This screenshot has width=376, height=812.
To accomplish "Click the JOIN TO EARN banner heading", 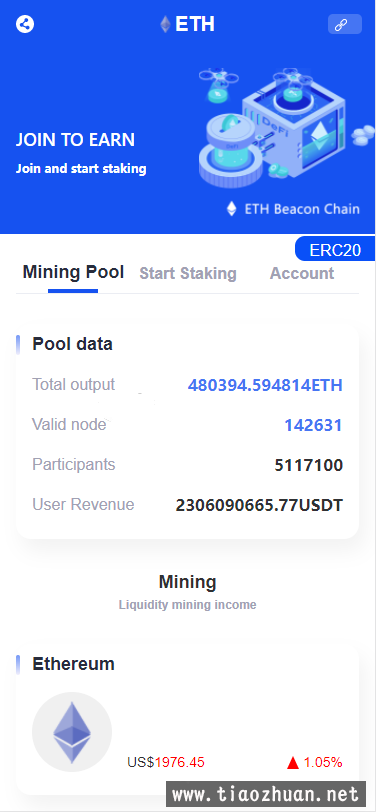I will [75, 140].
